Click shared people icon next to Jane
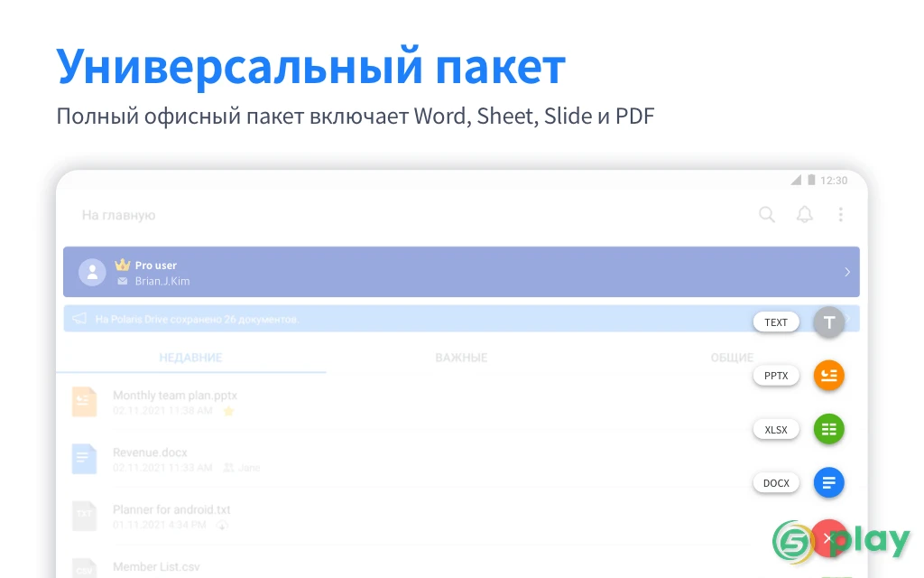 pyautogui.click(x=228, y=468)
